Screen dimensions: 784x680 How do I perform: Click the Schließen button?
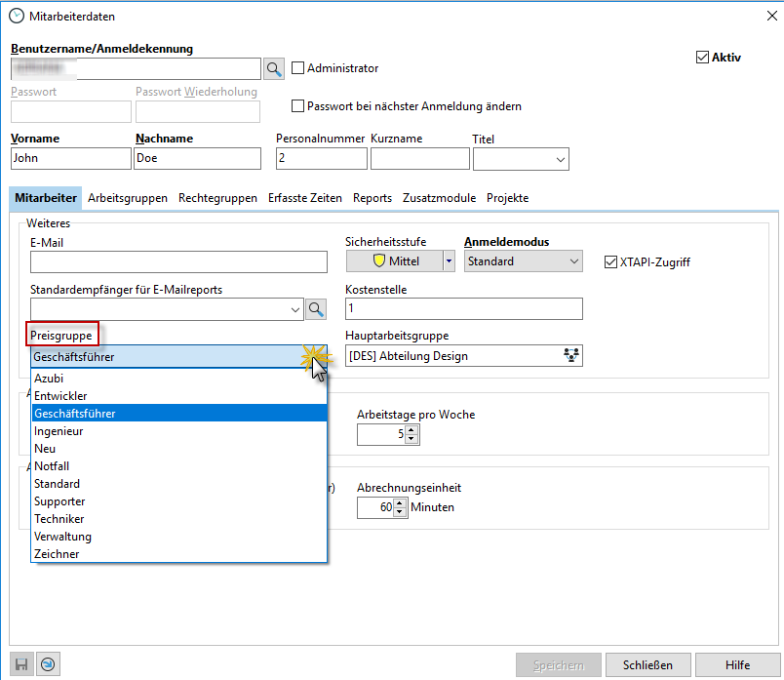(647, 665)
